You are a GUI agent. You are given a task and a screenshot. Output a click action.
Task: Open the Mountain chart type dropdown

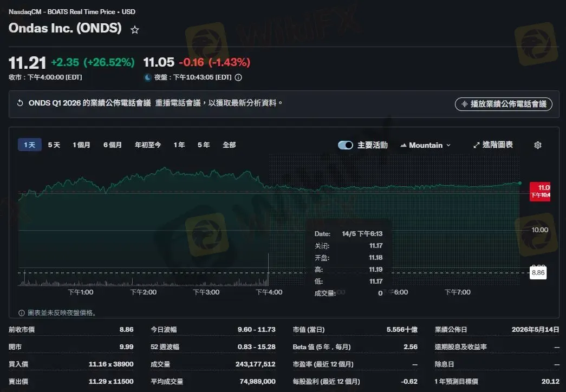pyautogui.click(x=426, y=145)
